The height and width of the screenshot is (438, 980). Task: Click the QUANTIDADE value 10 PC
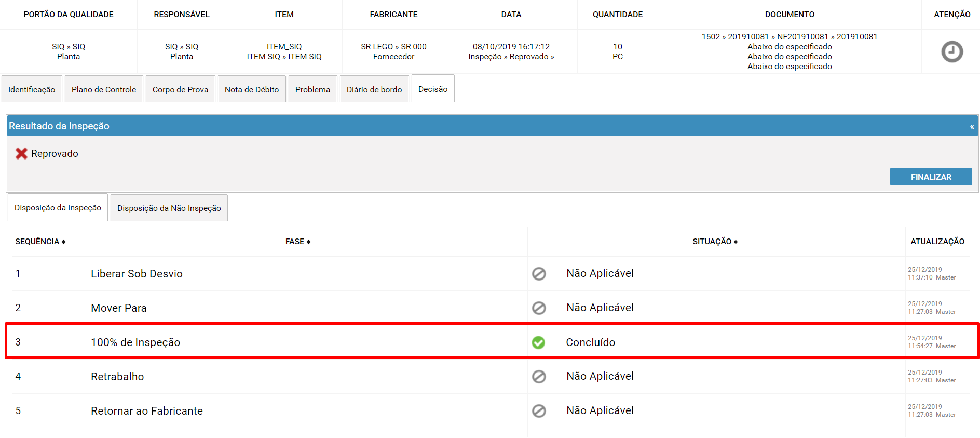tap(618, 51)
